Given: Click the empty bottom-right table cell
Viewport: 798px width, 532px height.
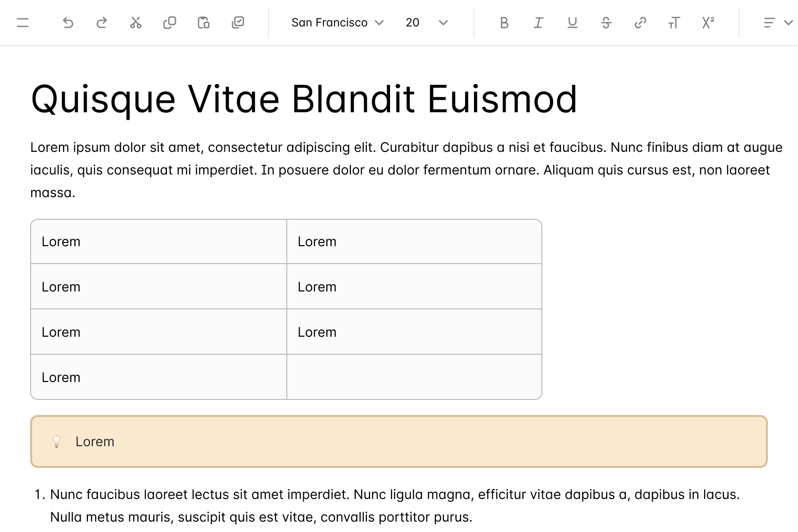Looking at the screenshot, I should tap(414, 377).
